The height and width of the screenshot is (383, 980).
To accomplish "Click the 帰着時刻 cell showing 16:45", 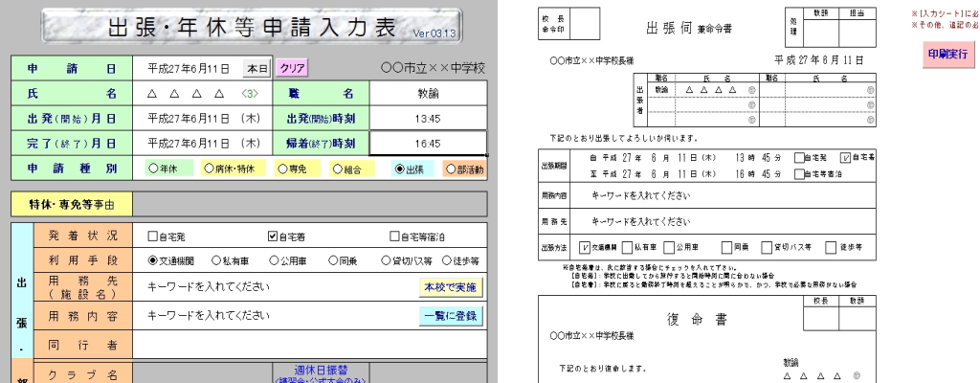I will pos(427,144).
